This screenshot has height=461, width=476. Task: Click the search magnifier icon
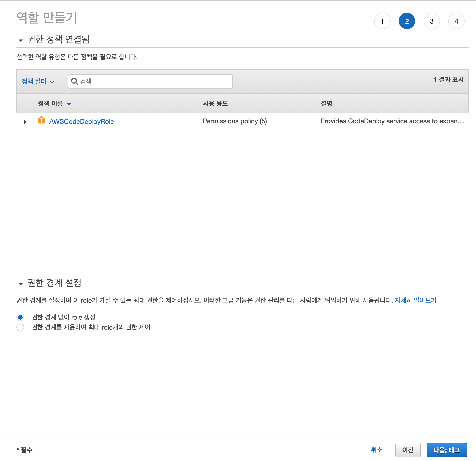coord(74,81)
